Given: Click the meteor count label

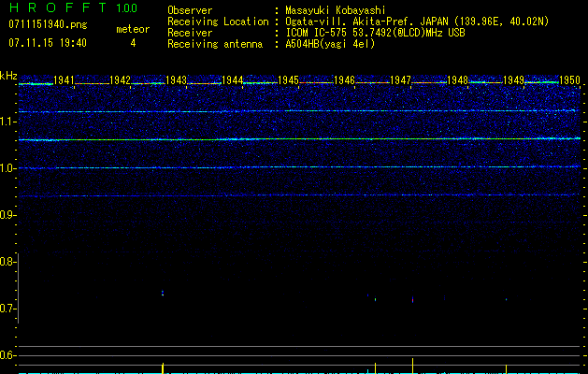Looking at the screenshot, I should pos(132,29).
